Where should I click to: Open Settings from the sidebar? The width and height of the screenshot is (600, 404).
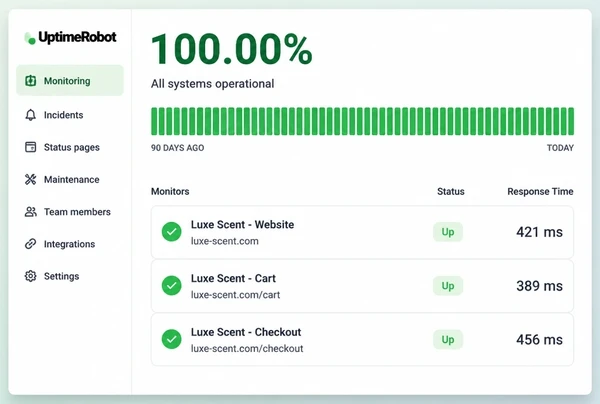coord(62,276)
